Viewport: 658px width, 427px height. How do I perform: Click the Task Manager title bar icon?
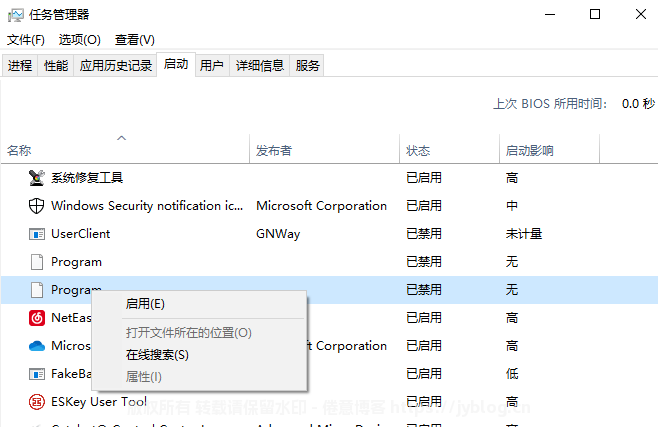point(16,15)
